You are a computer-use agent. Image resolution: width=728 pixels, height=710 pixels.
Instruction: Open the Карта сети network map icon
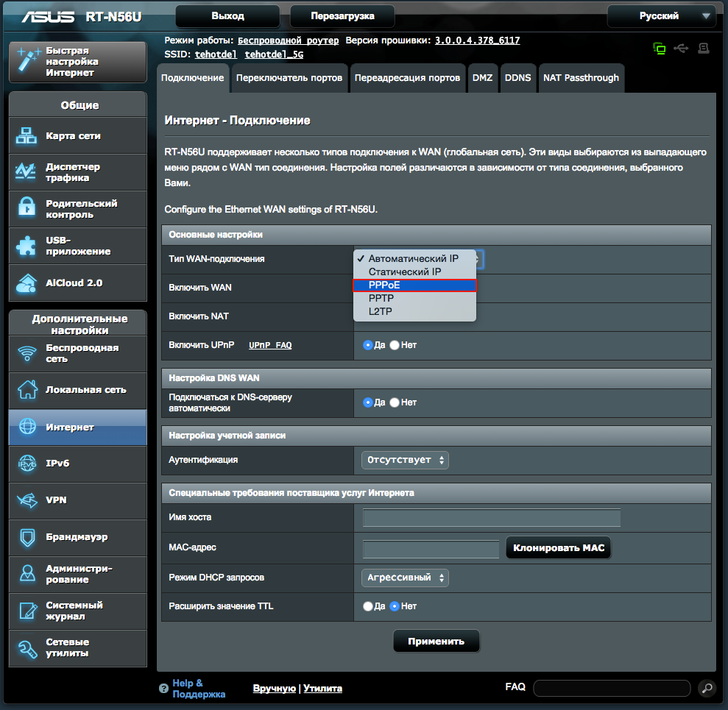[26, 135]
